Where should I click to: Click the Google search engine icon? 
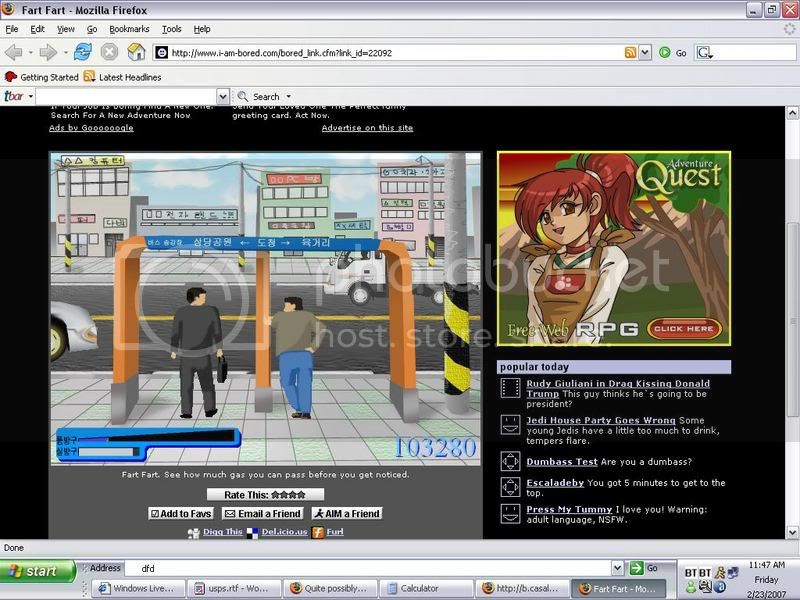point(705,53)
